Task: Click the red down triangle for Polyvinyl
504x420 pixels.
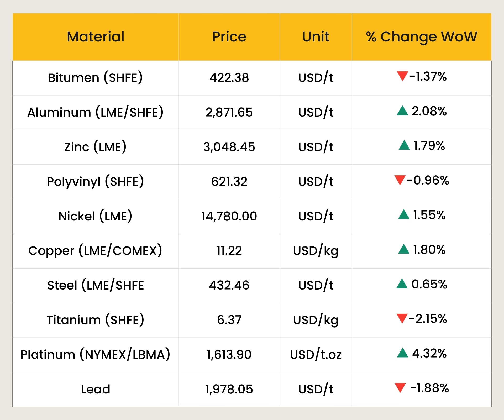Action: pos(400,180)
